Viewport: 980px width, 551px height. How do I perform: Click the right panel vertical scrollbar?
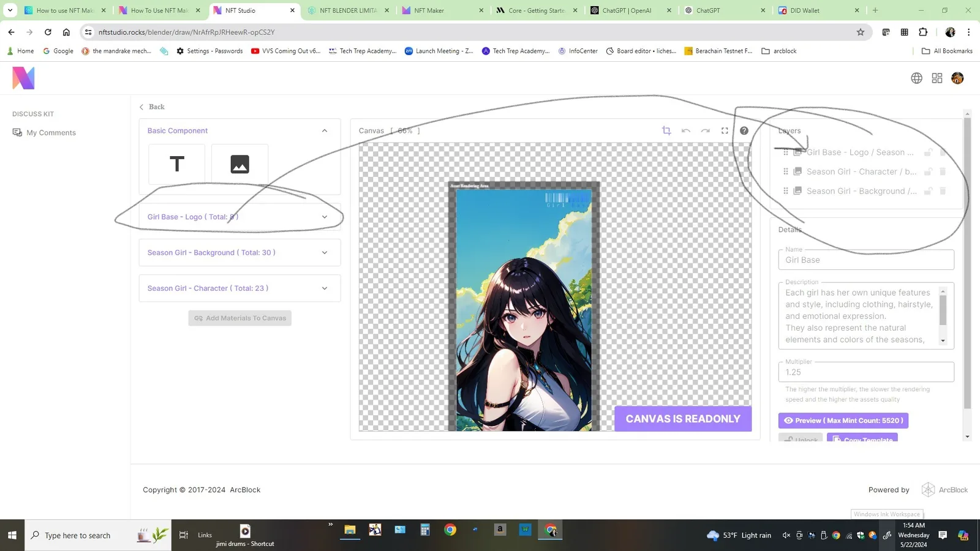[967, 263]
